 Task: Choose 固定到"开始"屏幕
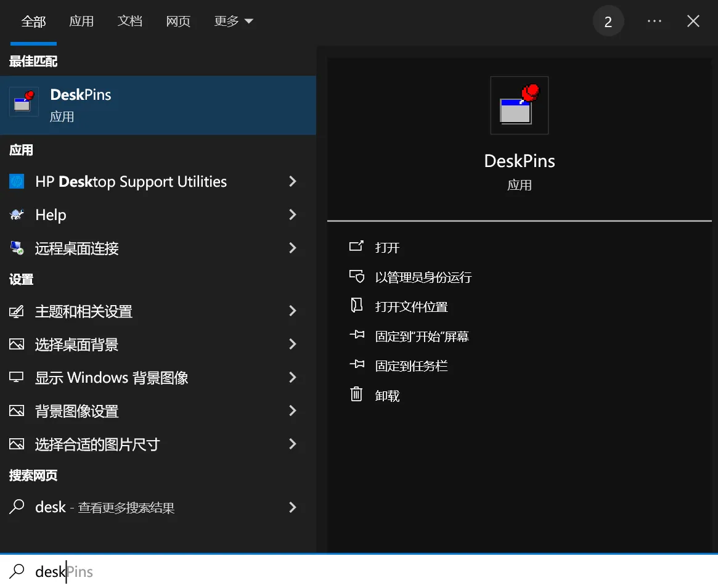click(x=422, y=337)
